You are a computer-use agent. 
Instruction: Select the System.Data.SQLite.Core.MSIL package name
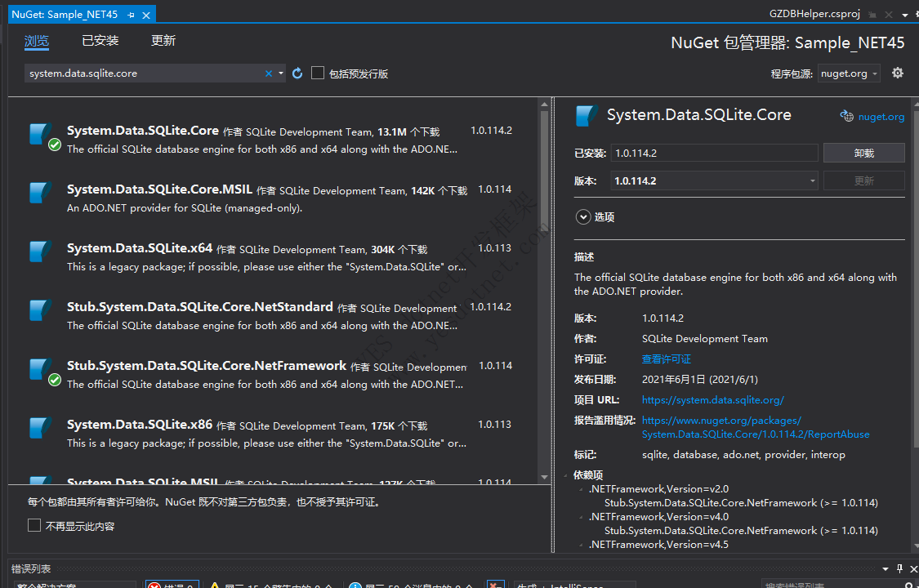point(159,189)
